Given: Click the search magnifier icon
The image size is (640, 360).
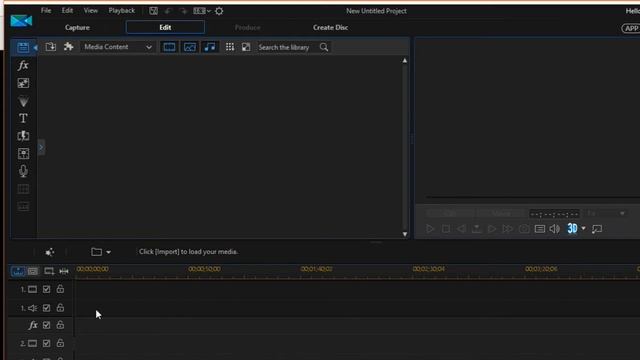Looking at the screenshot, I should pos(324,47).
